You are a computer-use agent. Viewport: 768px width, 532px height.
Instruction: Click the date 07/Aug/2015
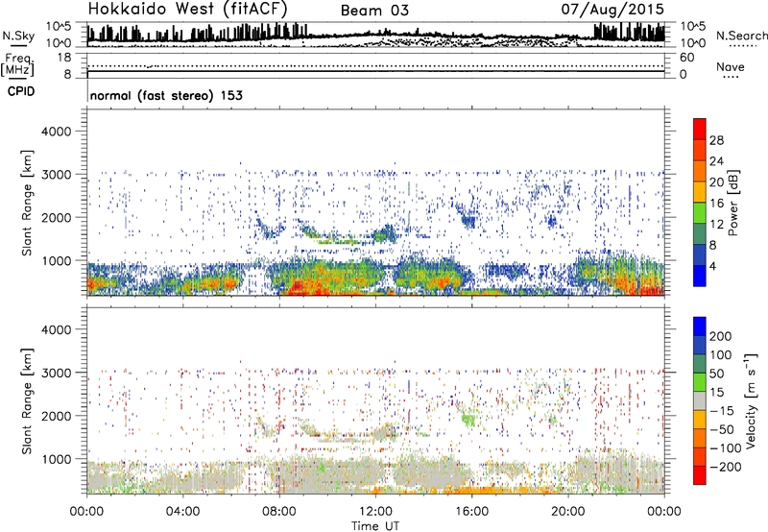tap(612, 10)
